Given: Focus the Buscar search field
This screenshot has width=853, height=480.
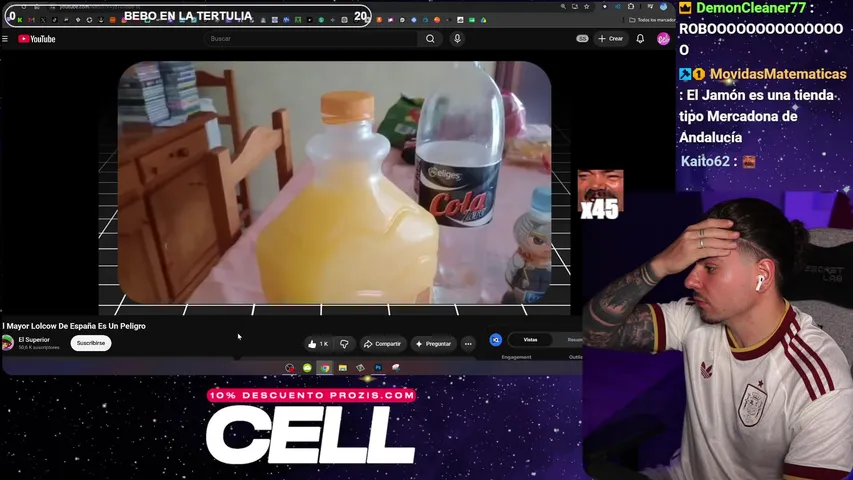Looking at the screenshot, I should (x=311, y=39).
